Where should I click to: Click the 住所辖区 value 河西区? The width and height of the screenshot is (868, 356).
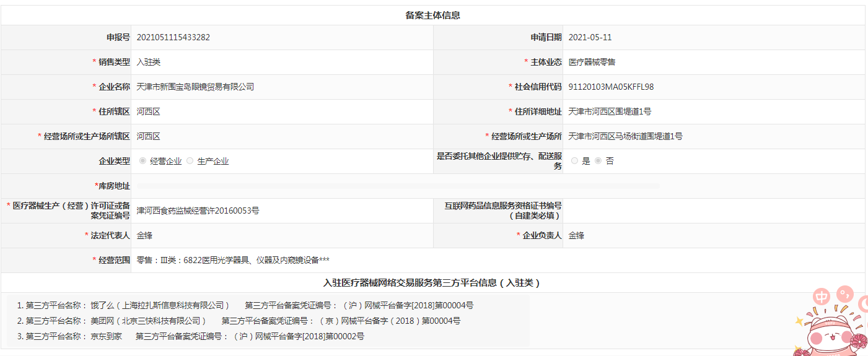click(x=149, y=111)
